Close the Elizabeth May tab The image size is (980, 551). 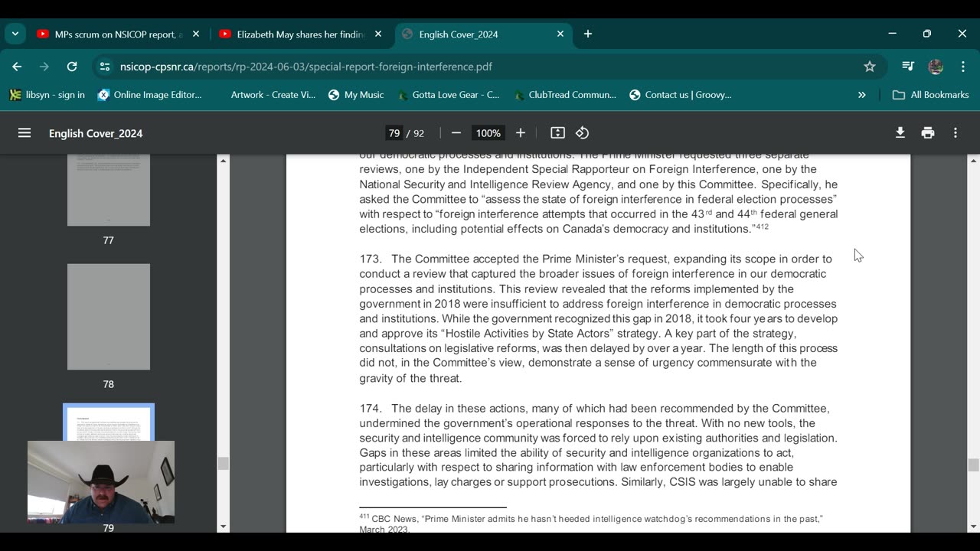(x=378, y=34)
